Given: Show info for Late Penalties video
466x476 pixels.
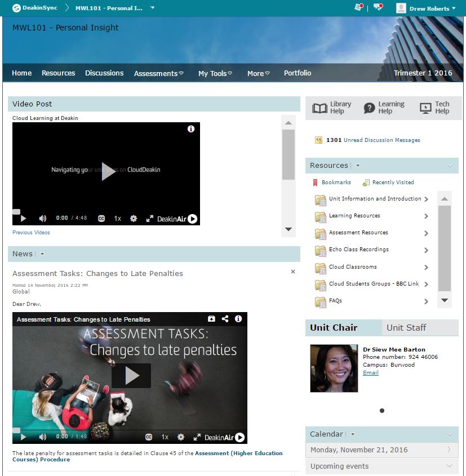Looking at the screenshot, I should (238, 319).
